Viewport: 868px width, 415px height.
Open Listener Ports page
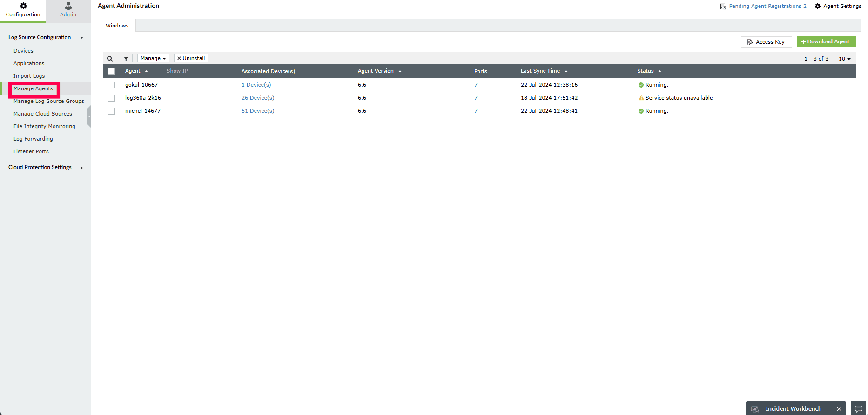point(31,151)
